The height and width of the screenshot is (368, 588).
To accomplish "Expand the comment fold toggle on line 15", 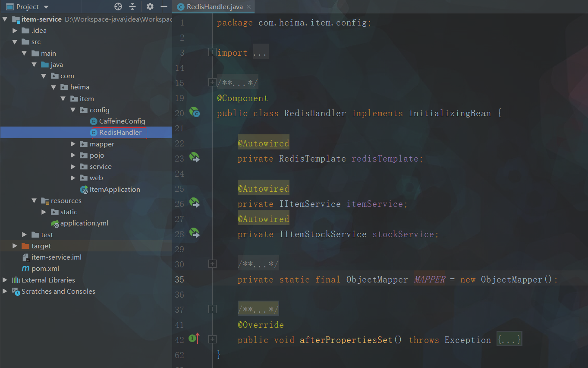I will click(x=212, y=82).
